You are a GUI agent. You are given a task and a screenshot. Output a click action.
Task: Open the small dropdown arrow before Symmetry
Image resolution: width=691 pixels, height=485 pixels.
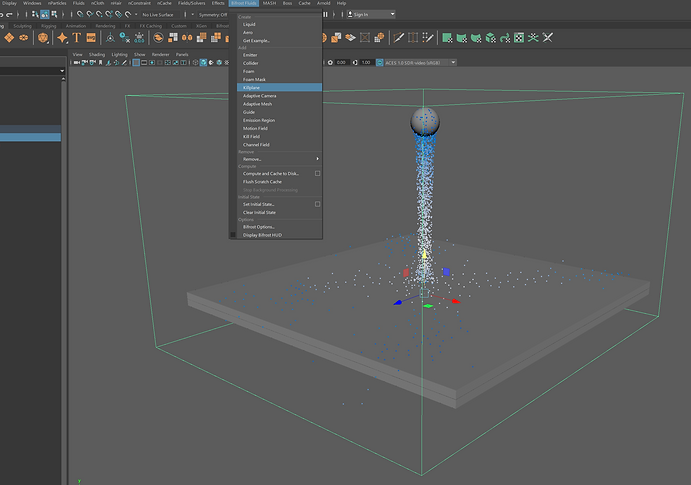pyautogui.click(x=193, y=15)
